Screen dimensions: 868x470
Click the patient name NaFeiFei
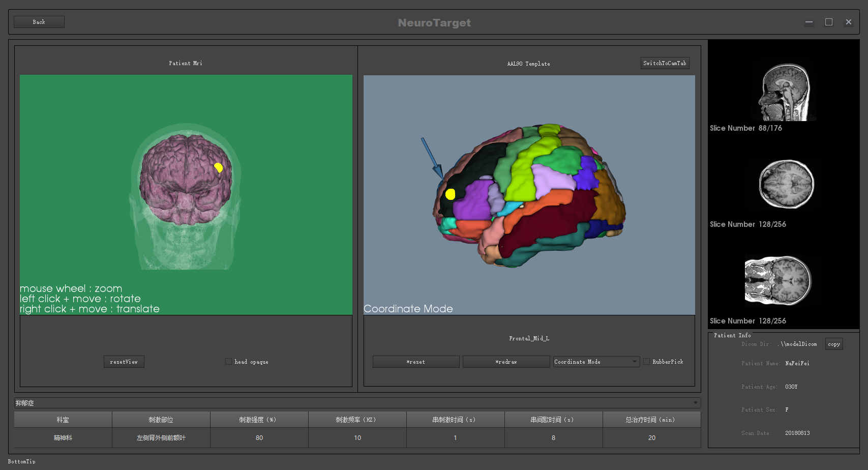click(x=797, y=363)
